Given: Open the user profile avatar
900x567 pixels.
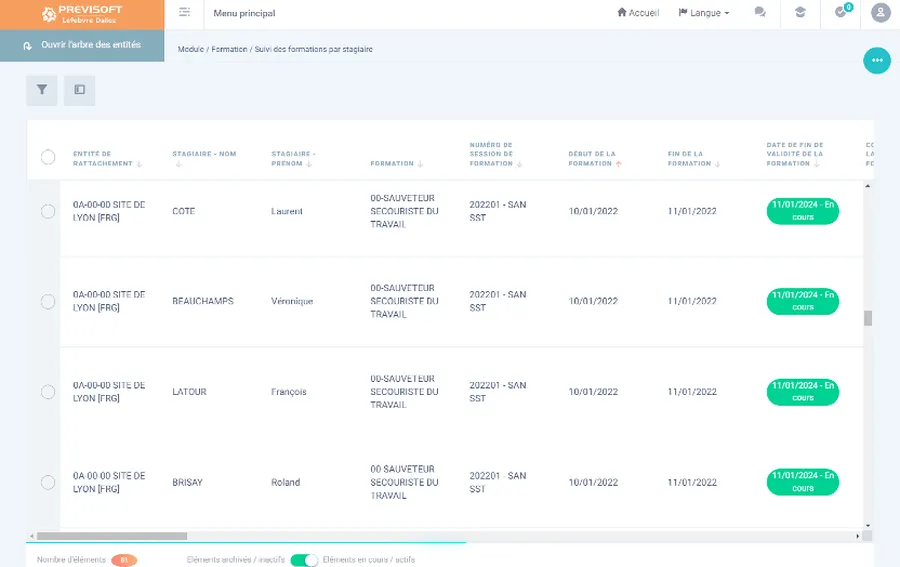Looking at the screenshot, I should pyautogui.click(x=880, y=12).
